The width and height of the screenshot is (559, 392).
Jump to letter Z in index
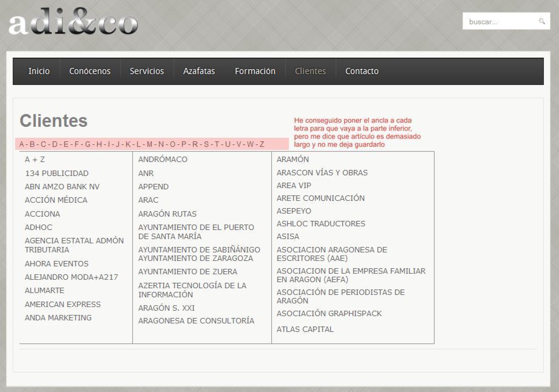point(262,144)
